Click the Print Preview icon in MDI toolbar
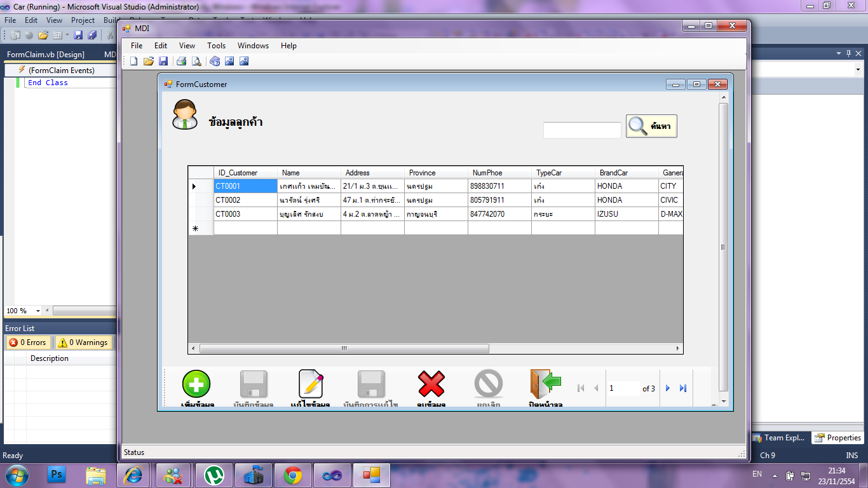This screenshot has height=488, width=868. coord(196,61)
